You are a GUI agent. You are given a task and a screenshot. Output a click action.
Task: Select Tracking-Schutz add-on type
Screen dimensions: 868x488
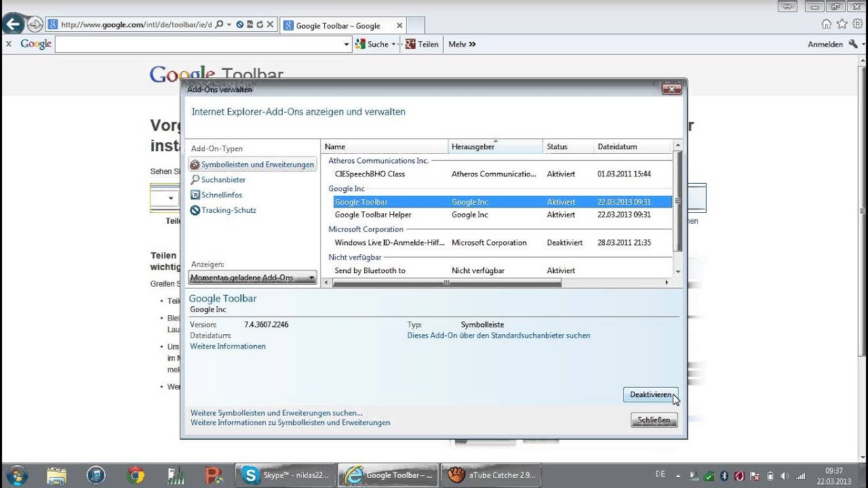[x=222, y=210]
